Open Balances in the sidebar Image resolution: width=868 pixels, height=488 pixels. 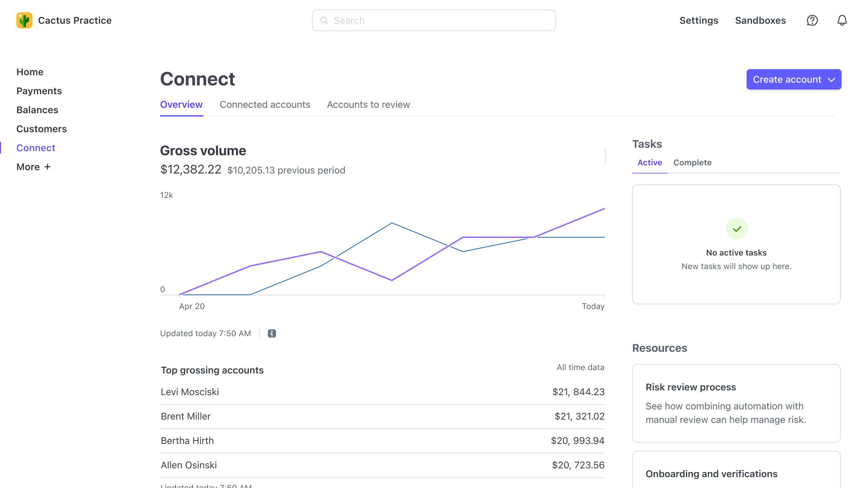[x=37, y=110]
